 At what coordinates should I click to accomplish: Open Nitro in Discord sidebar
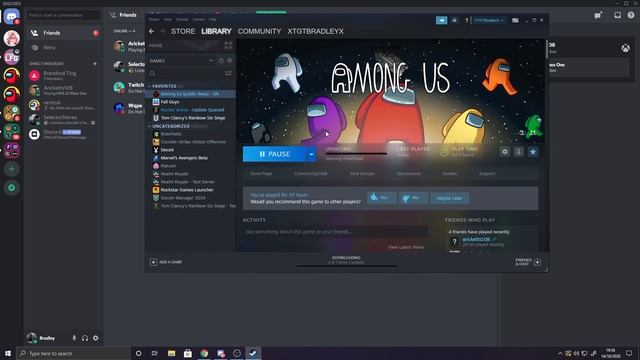point(64,47)
